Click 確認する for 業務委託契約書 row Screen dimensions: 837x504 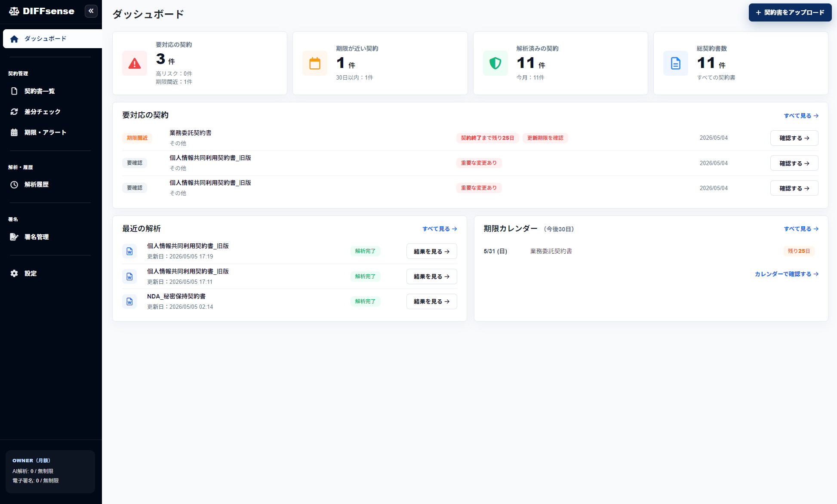coord(794,138)
